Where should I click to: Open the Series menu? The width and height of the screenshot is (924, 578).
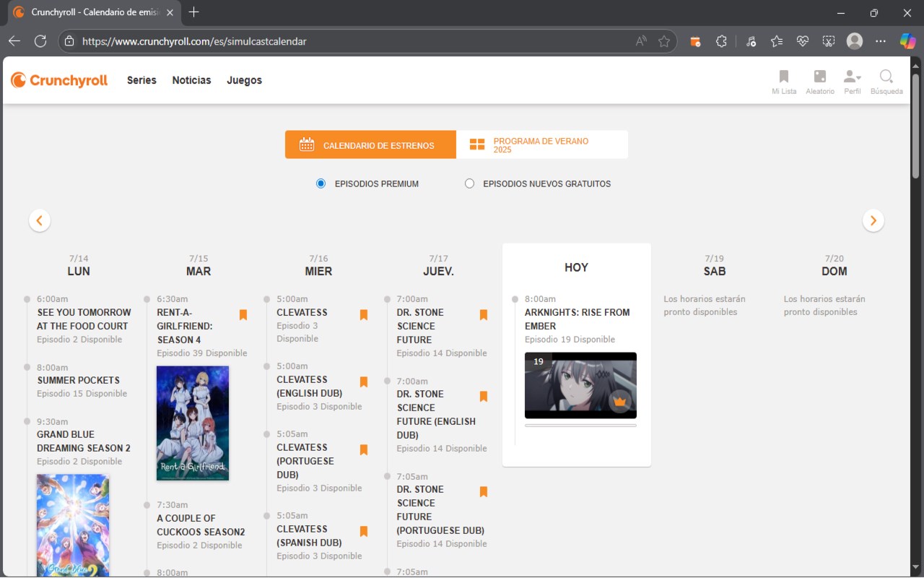point(141,80)
